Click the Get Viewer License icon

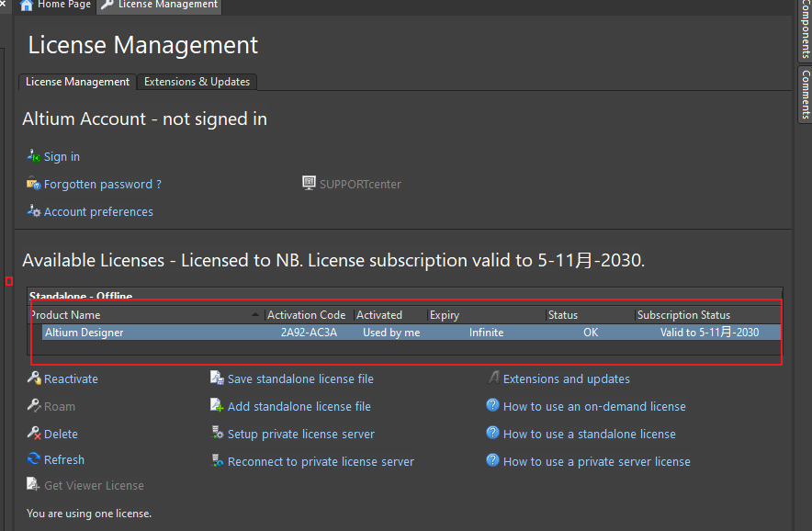tap(33, 484)
